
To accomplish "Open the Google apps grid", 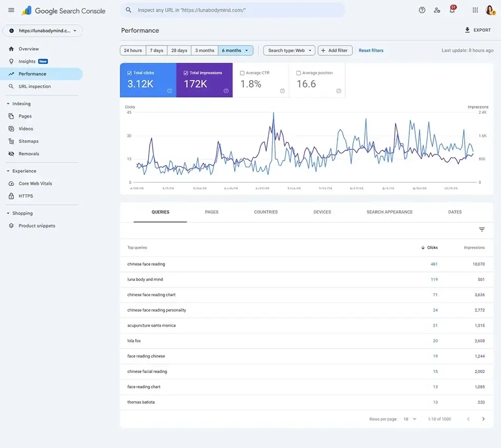I will tap(474, 9).
